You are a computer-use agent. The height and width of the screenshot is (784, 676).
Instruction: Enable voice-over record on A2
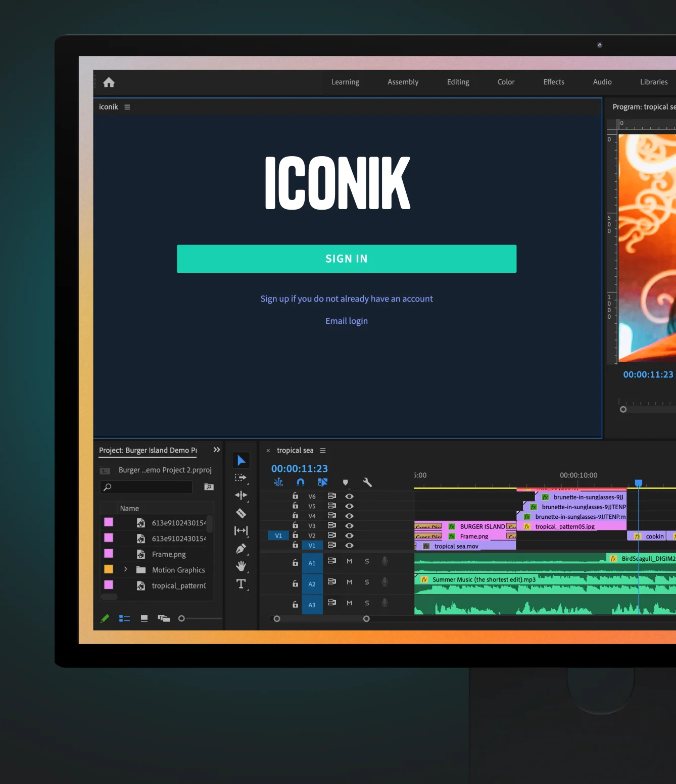(384, 582)
